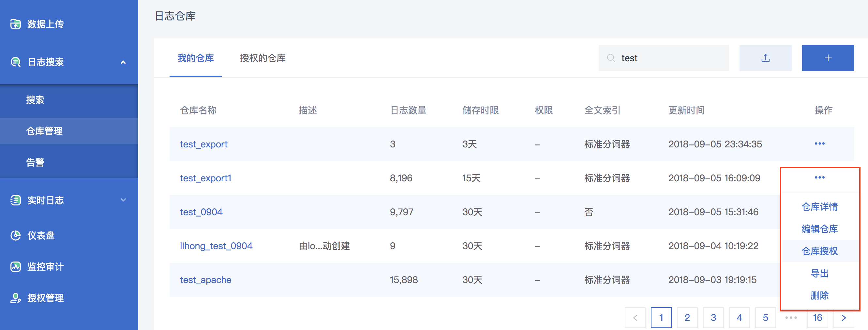
Task: Go to pagination page 3
Action: pos(713,318)
